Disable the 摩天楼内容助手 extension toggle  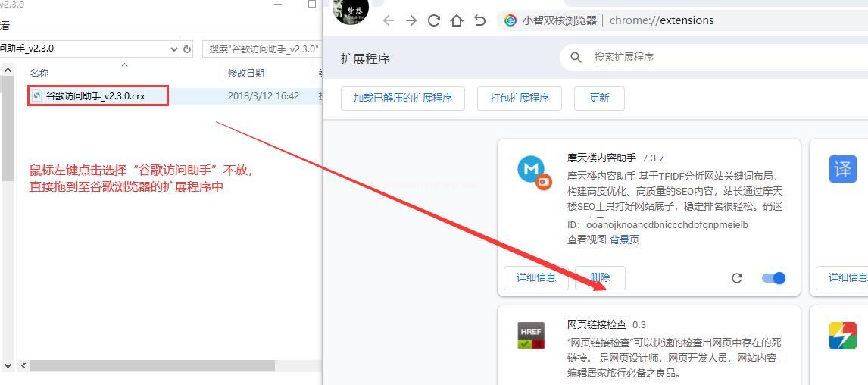point(773,278)
